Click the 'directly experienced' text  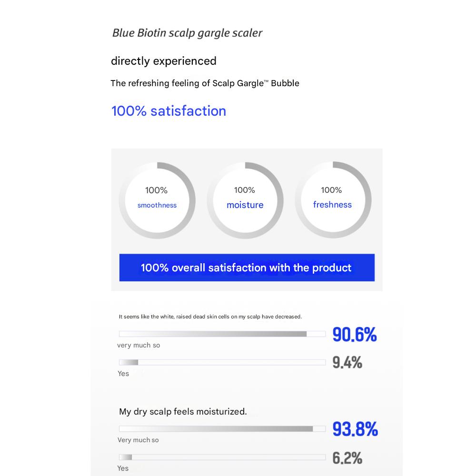click(x=163, y=61)
